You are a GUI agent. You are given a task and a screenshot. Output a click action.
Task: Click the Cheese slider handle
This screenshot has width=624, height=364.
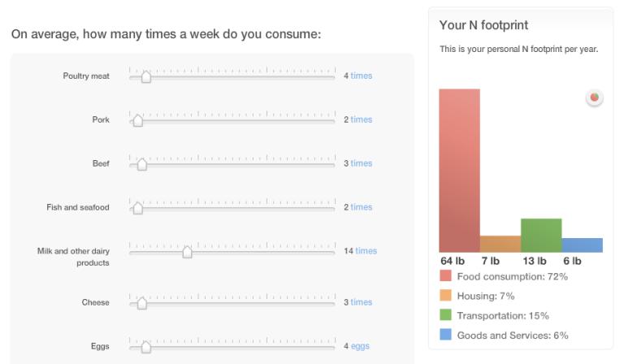point(141,304)
